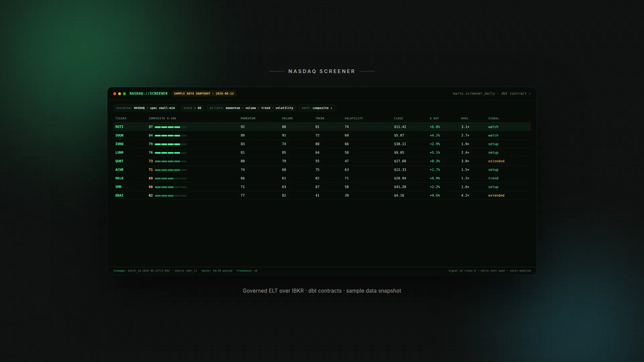Click QUBT close price $17.60
Viewport: 644px width, 362px height.
pyautogui.click(x=400, y=161)
